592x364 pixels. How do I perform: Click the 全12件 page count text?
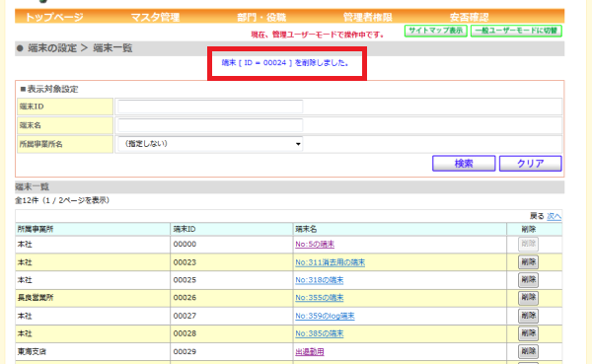[62, 200]
